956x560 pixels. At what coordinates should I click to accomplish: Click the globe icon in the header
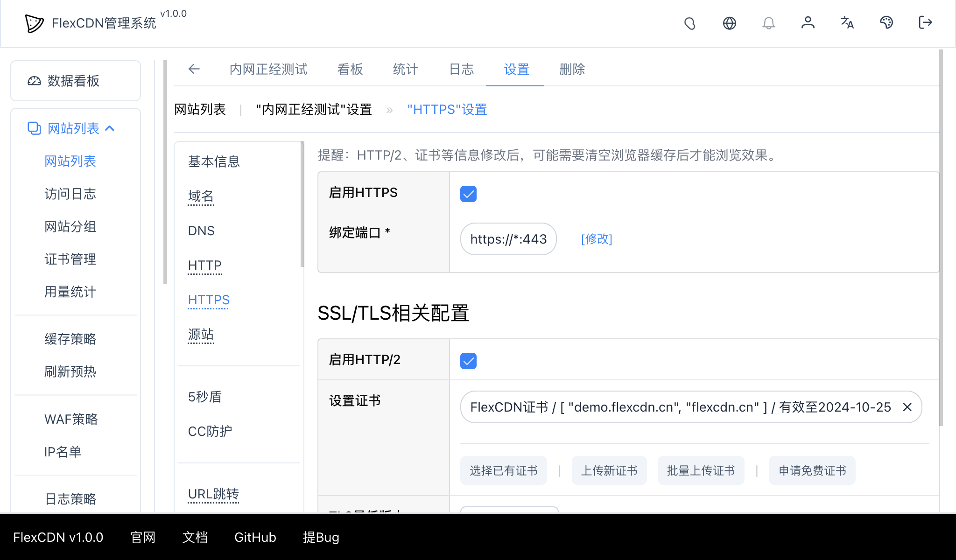tap(730, 23)
